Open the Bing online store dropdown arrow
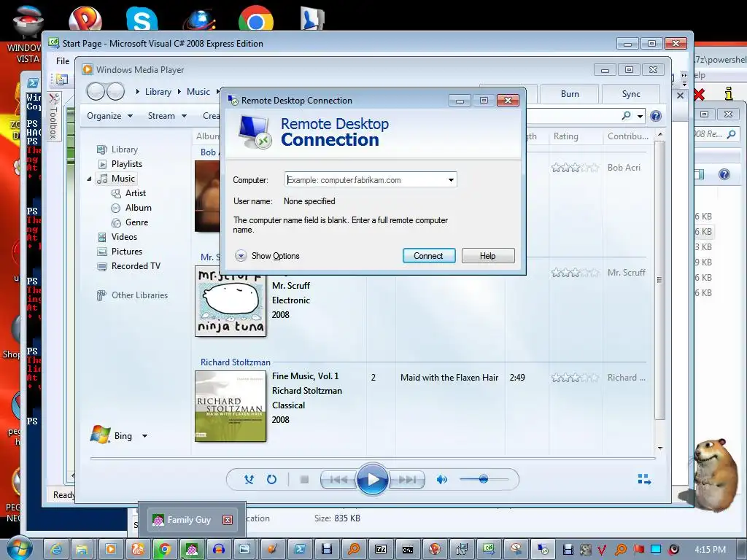The image size is (747, 560). [145, 436]
